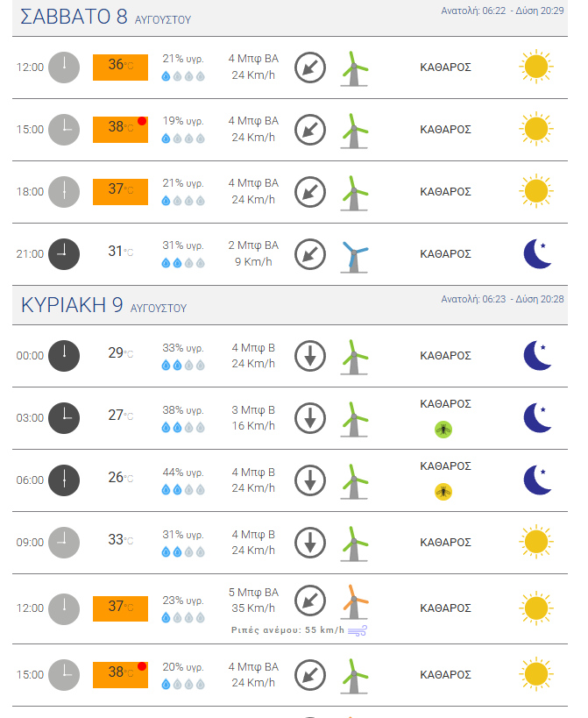Click the moon icon for Saturday 21:00
The image size is (588, 718).
(538, 253)
